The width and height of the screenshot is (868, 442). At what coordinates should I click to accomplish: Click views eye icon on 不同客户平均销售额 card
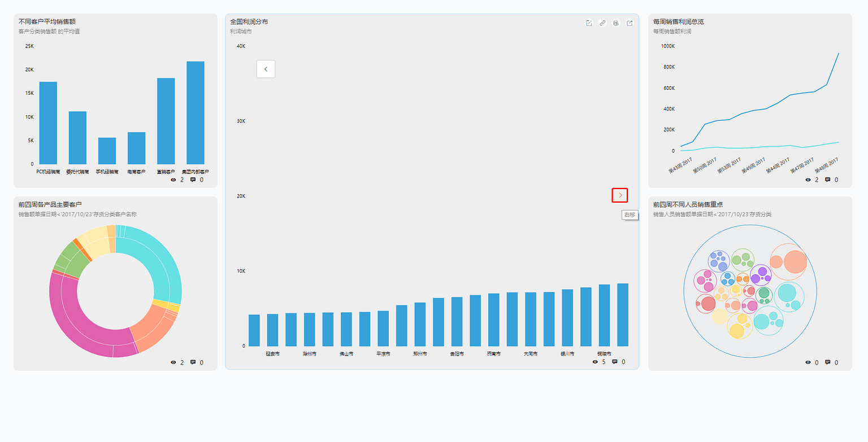click(x=173, y=180)
